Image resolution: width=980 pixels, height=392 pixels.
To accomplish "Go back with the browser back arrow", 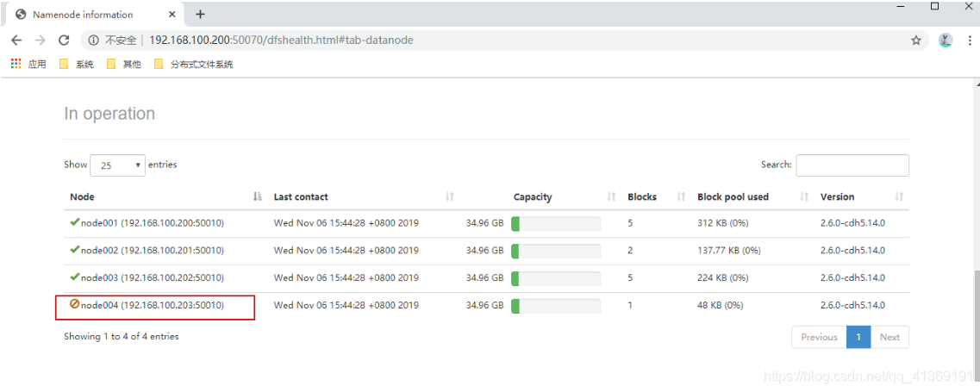I will click(x=16, y=40).
